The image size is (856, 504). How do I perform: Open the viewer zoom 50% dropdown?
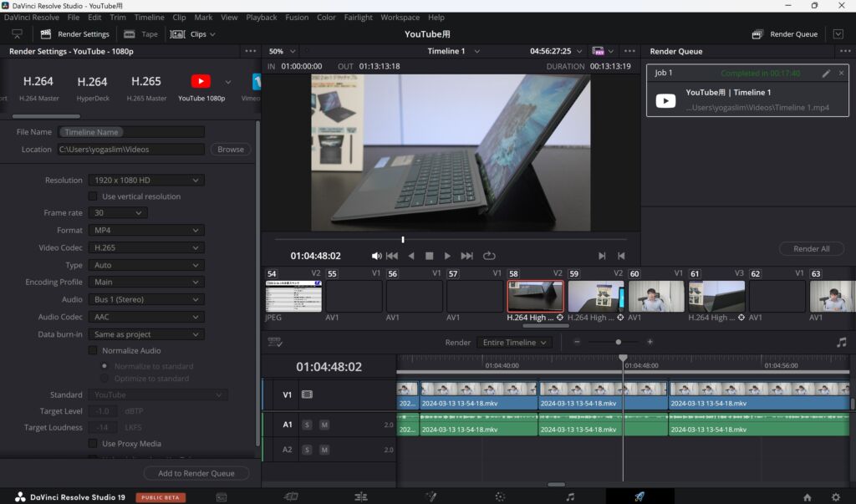coord(282,51)
